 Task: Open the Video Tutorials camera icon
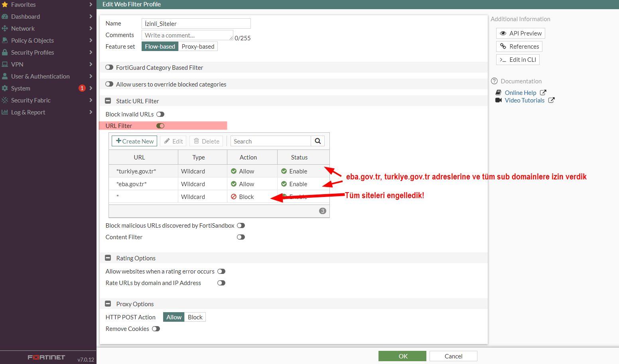click(x=499, y=100)
